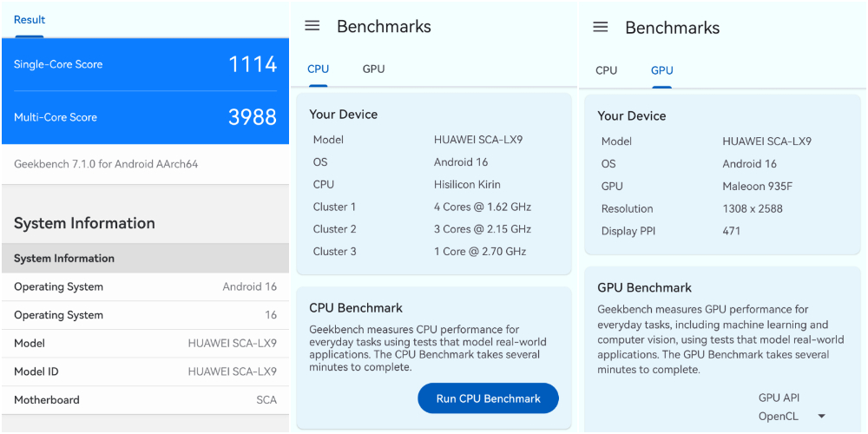Switch to GPU tab in middle panel
The image size is (868, 434).
[373, 69]
